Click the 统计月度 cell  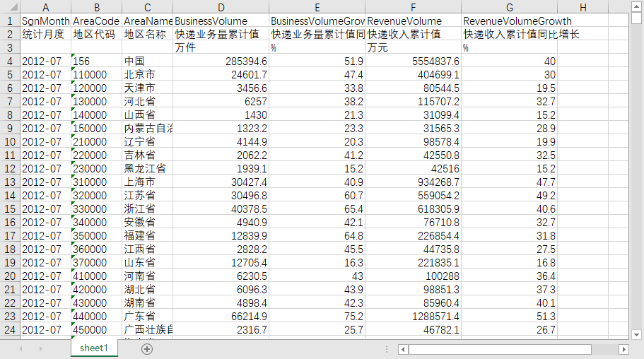pos(45,34)
